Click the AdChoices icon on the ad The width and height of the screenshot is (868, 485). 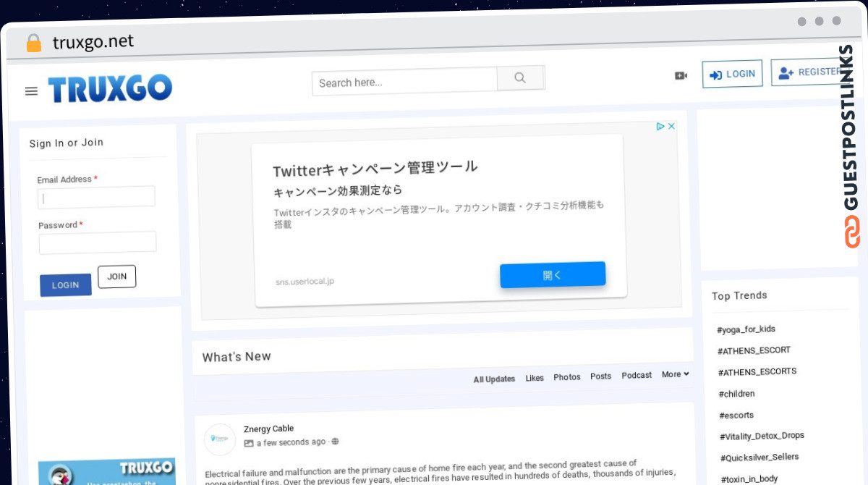[660, 126]
